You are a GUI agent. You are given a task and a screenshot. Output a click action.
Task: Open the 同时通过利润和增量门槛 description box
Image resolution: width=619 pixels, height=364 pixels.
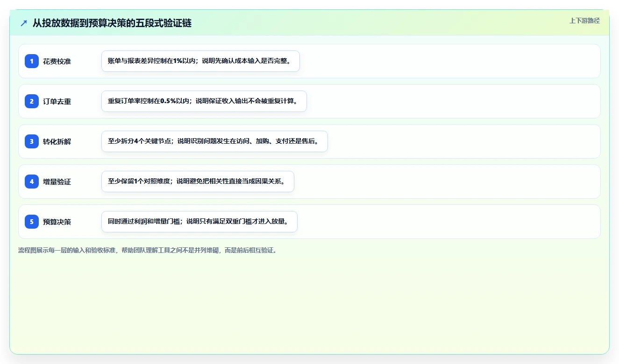[199, 222]
